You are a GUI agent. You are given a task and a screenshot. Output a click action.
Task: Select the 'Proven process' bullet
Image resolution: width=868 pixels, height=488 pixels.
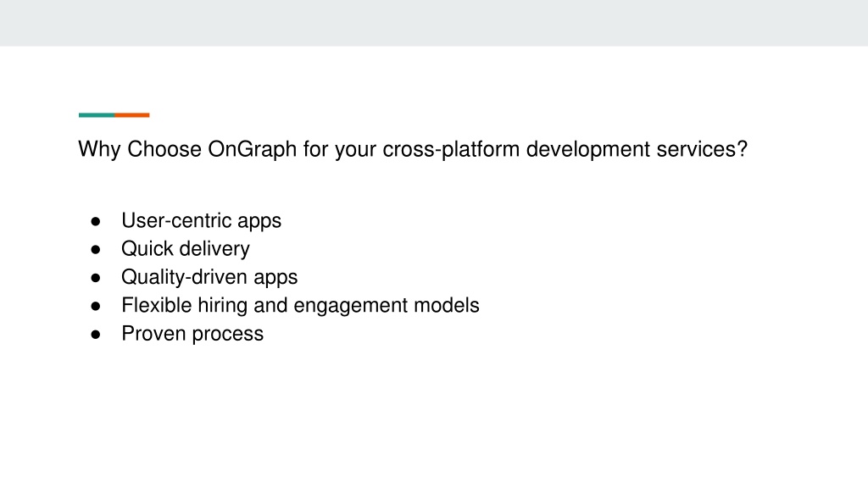pyautogui.click(x=192, y=334)
